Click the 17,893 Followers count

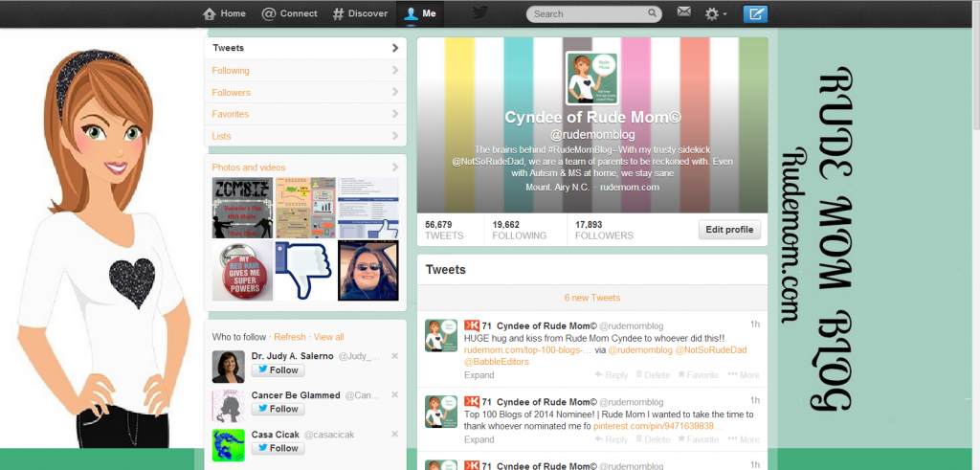point(604,230)
